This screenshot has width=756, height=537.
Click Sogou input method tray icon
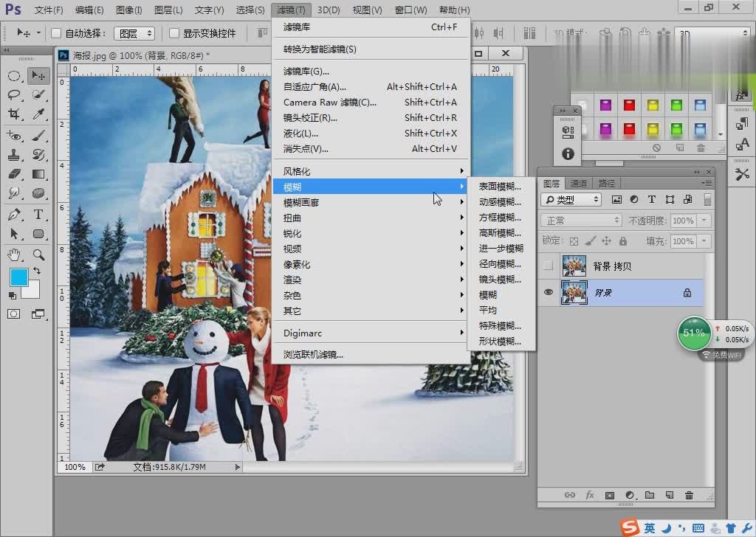pos(629,527)
